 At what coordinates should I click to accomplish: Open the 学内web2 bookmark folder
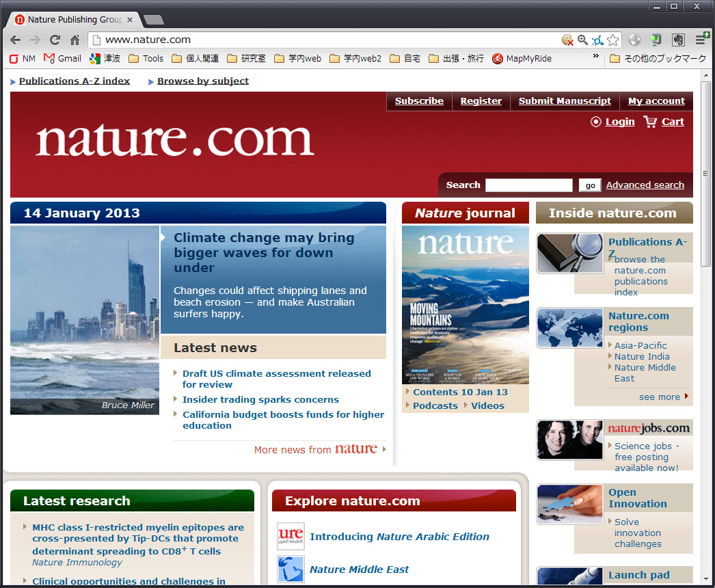click(355, 58)
